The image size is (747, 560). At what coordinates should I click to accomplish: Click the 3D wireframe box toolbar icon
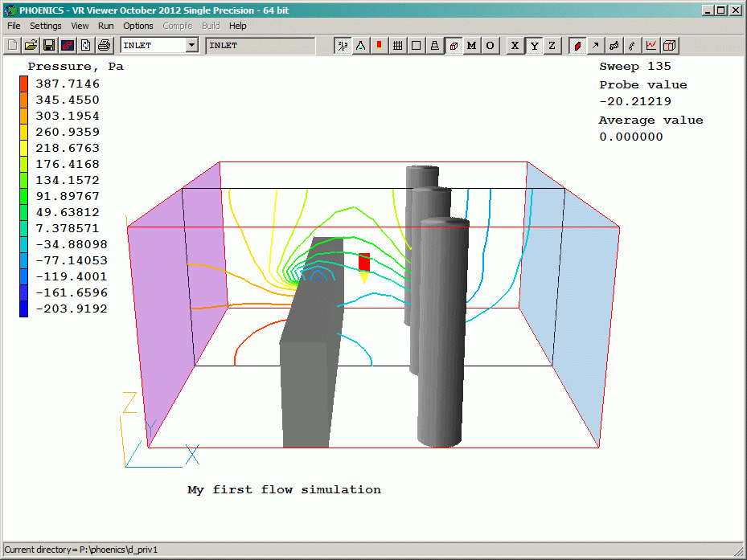coord(670,46)
